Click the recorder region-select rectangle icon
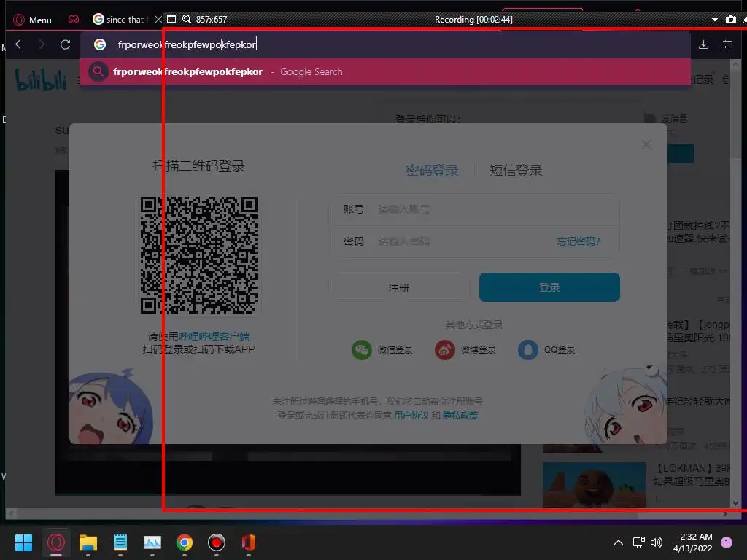 [x=171, y=19]
